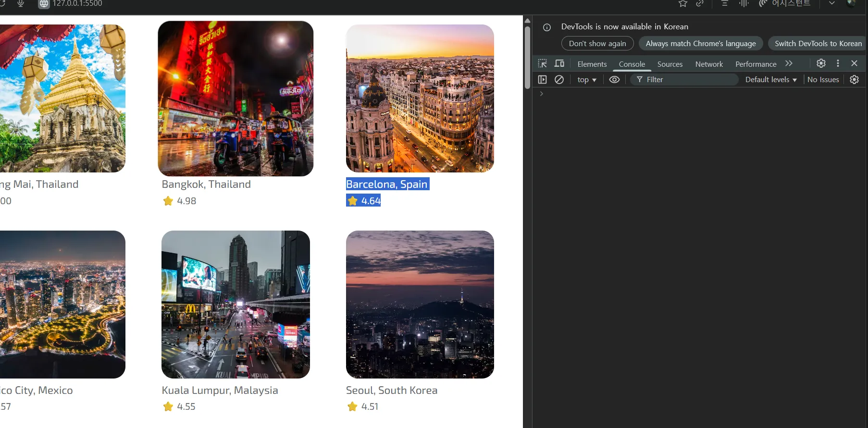
Task: Click the list icon in the browser toolbar
Action: (725, 4)
